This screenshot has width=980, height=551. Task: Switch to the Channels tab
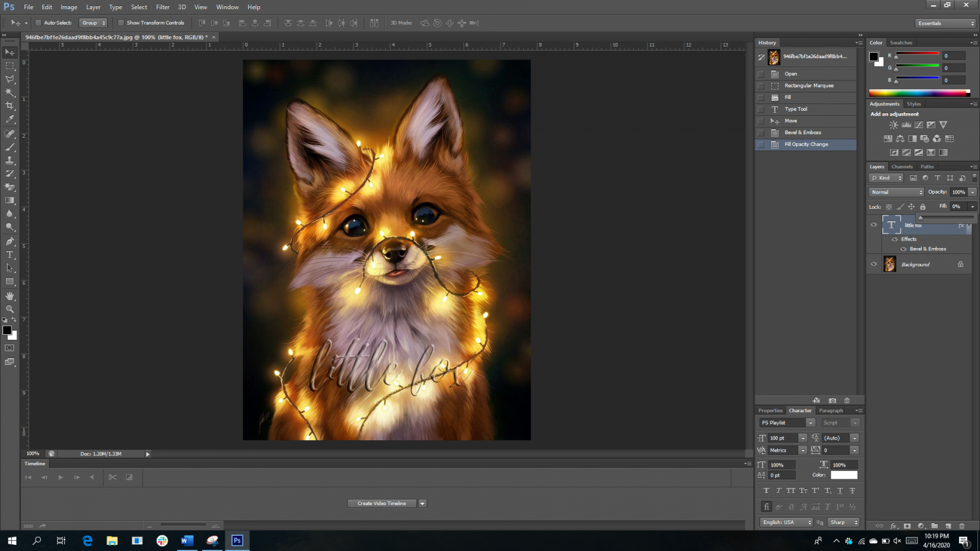(x=902, y=167)
